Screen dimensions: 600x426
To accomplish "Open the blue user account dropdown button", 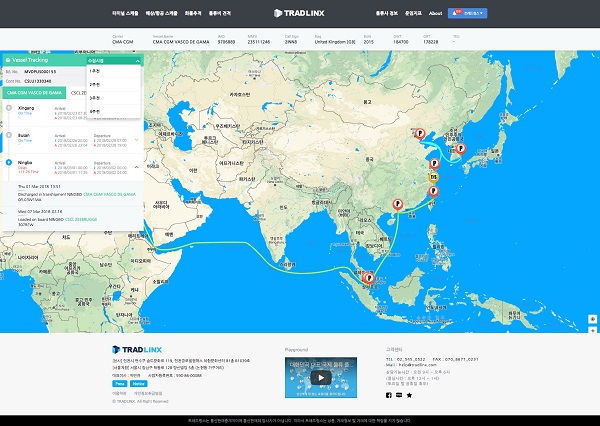I will point(469,14).
